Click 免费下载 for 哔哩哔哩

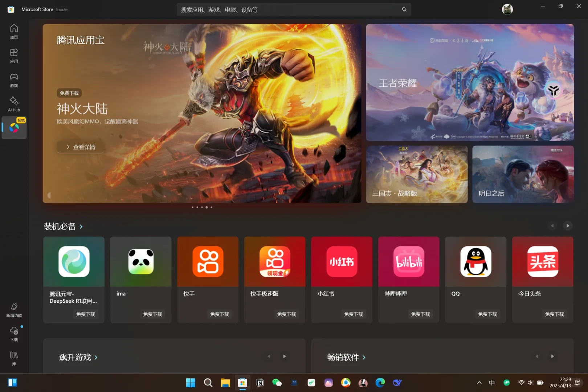[420, 314]
